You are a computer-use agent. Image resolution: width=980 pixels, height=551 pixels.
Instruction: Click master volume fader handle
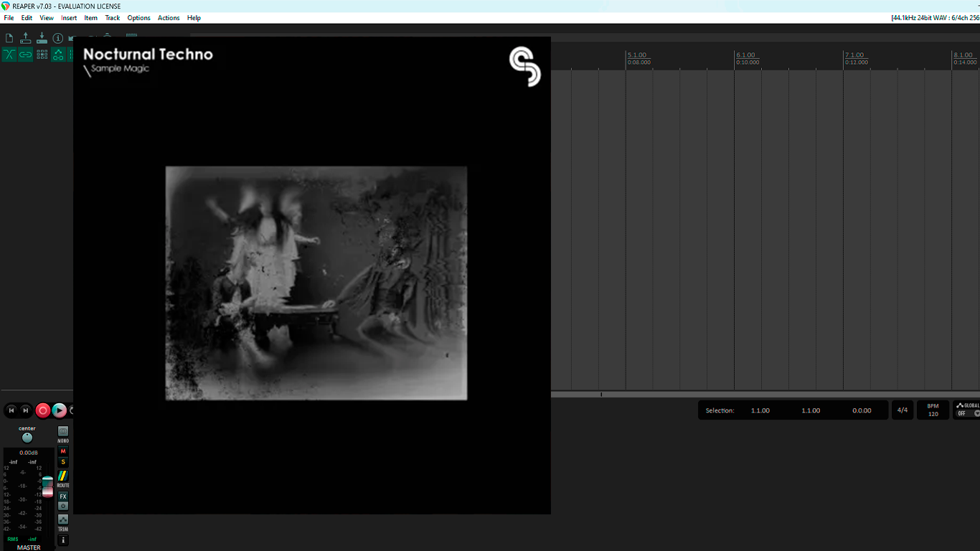[47, 486]
